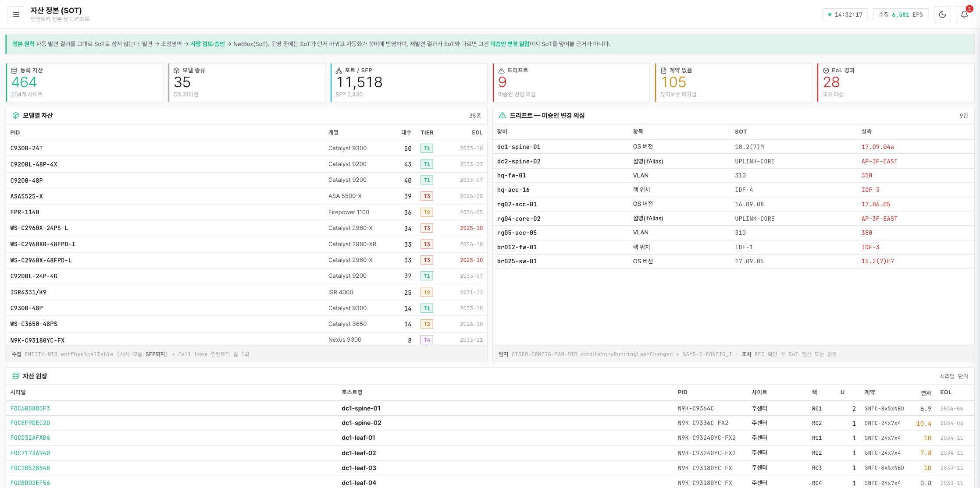This screenshot has width=980, height=488.
Task: Select the hq-fw-01 drift row
Action: click(733, 175)
